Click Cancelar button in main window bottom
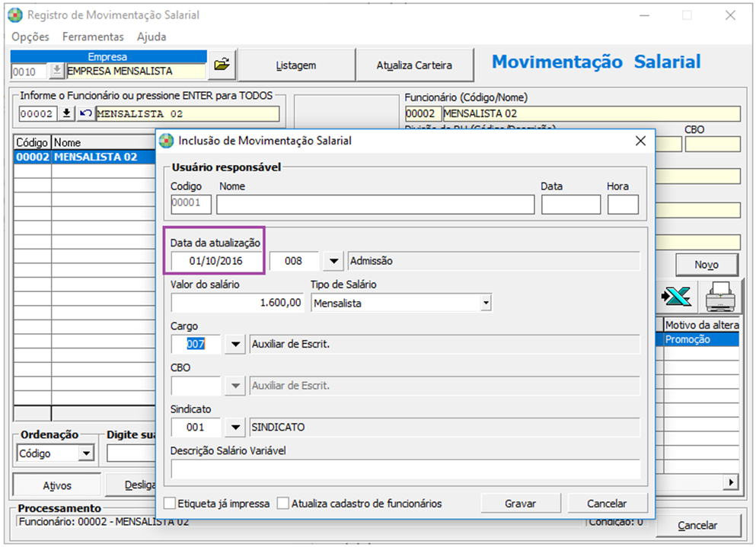Image resolution: width=756 pixels, height=547 pixels. coord(697,525)
